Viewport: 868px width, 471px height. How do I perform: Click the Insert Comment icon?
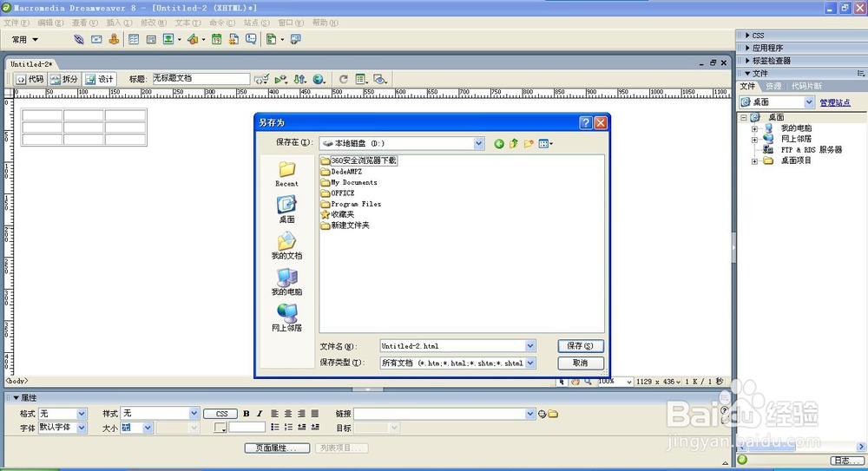click(251, 39)
